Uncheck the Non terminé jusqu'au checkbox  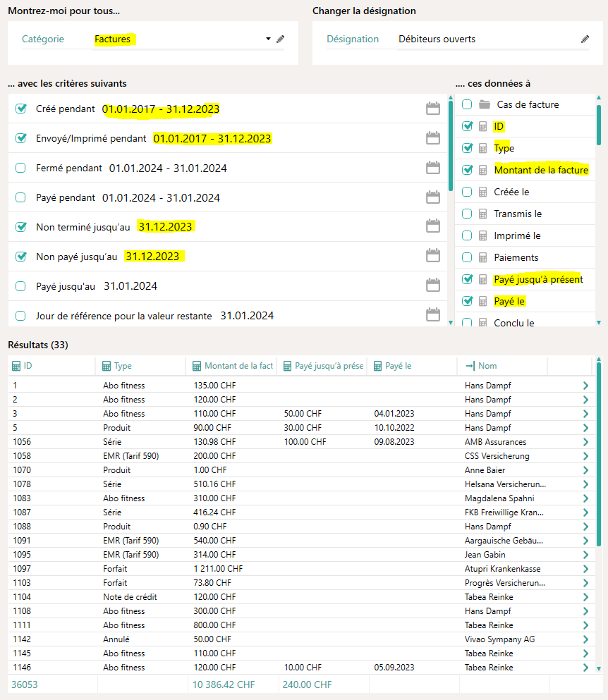(x=20, y=227)
